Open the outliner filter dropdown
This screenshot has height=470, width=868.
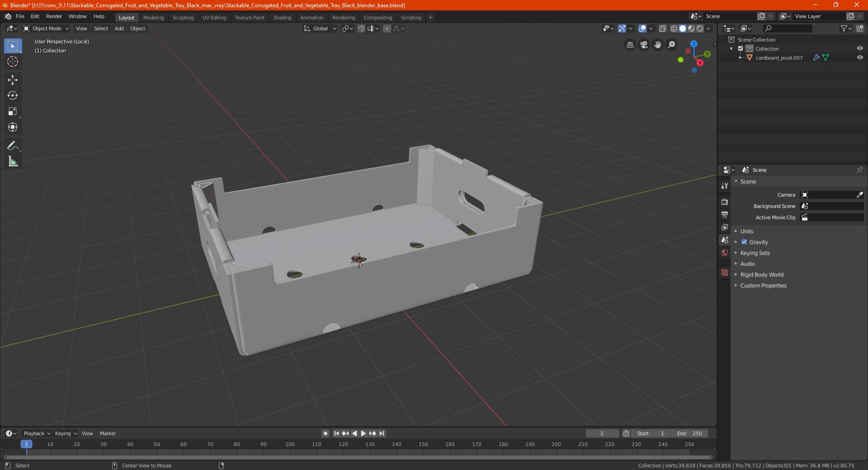click(x=846, y=28)
